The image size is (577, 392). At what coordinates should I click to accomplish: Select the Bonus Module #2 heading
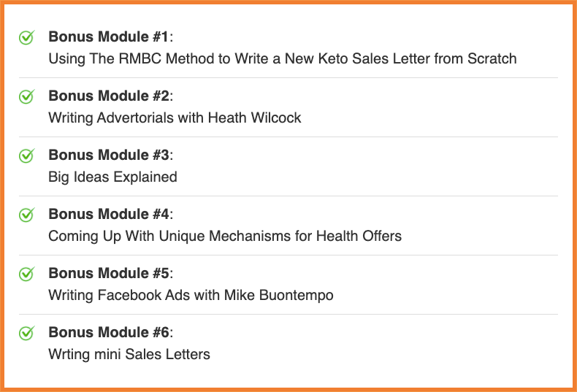[x=109, y=96]
